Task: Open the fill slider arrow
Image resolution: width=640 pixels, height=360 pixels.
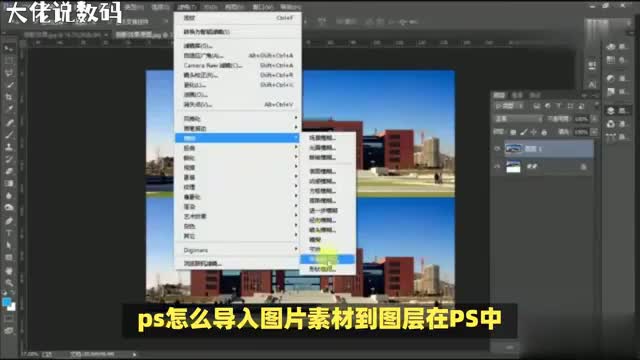Action: click(594, 132)
